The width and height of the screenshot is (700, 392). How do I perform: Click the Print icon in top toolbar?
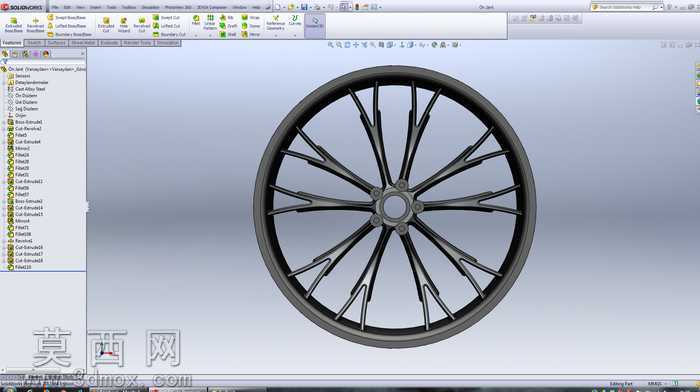(x=317, y=7)
